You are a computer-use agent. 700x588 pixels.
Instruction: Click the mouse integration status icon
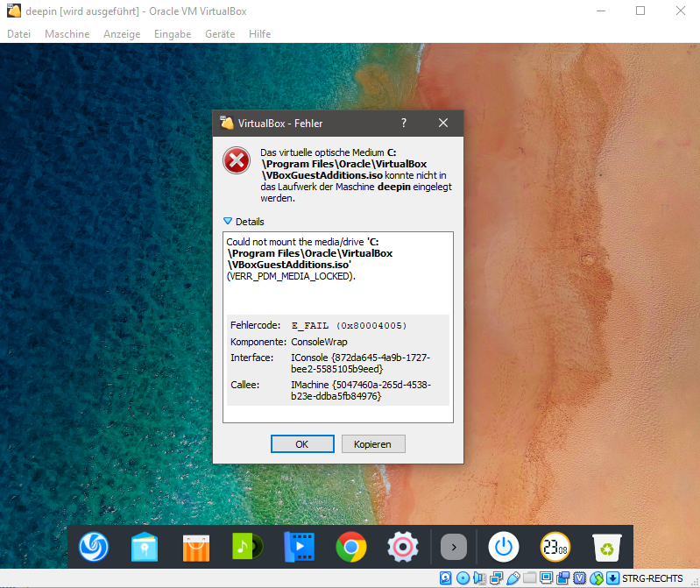click(x=597, y=578)
